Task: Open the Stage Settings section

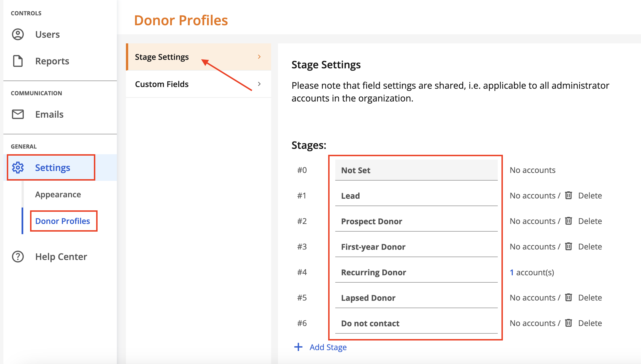Action: click(x=162, y=57)
